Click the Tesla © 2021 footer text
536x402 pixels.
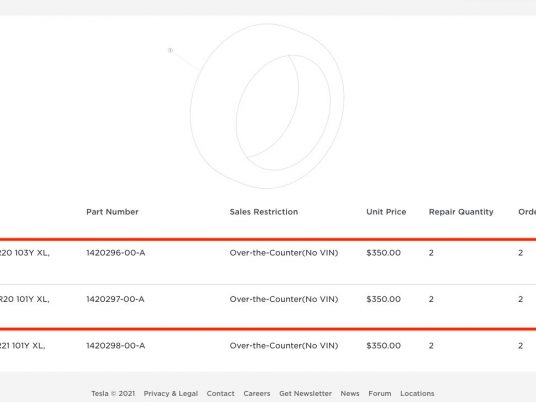pos(113,393)
